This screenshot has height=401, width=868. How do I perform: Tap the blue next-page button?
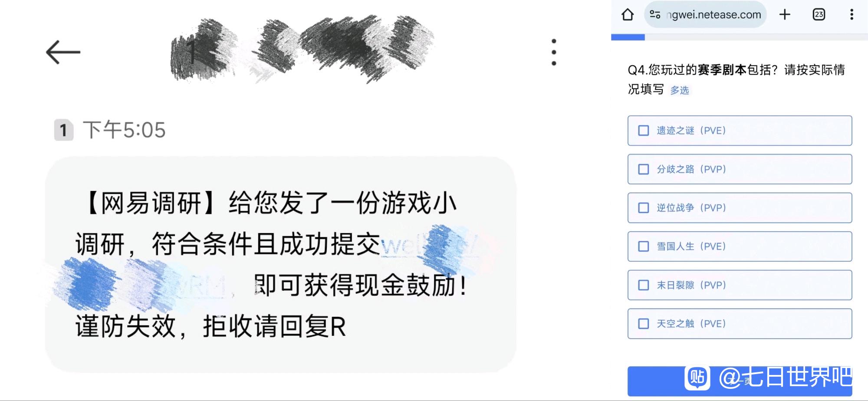point(740,381)
